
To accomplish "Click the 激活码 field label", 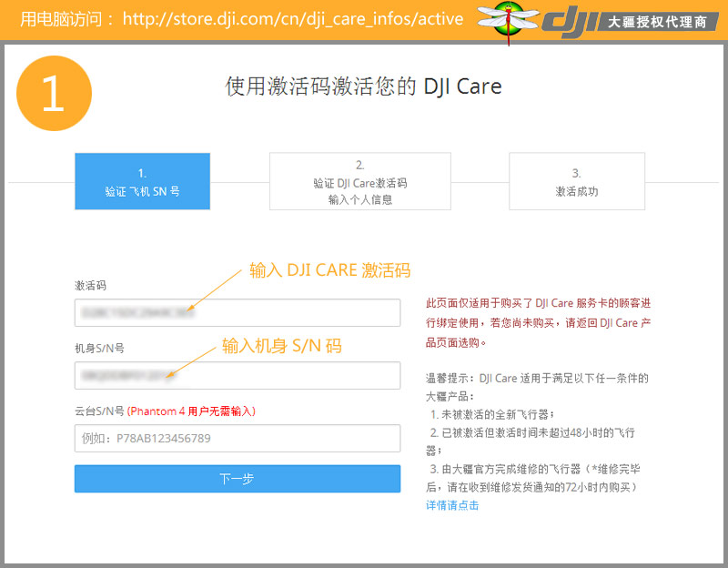I will click(x=90, y=286).
